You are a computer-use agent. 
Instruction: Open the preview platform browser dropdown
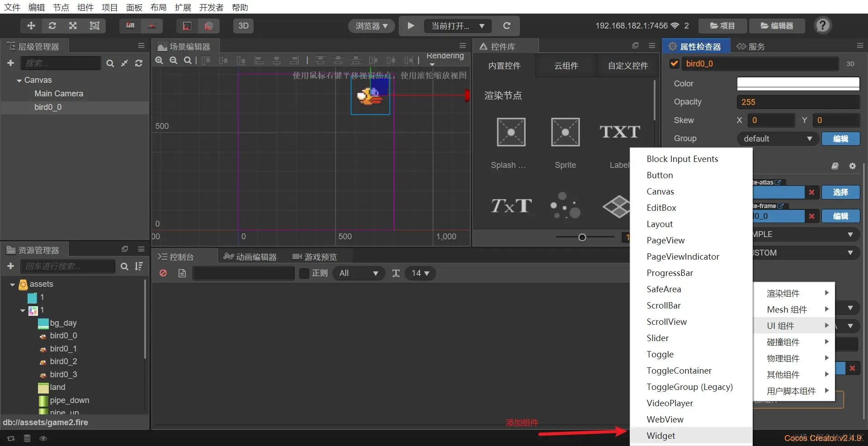[x=372, y=26]
